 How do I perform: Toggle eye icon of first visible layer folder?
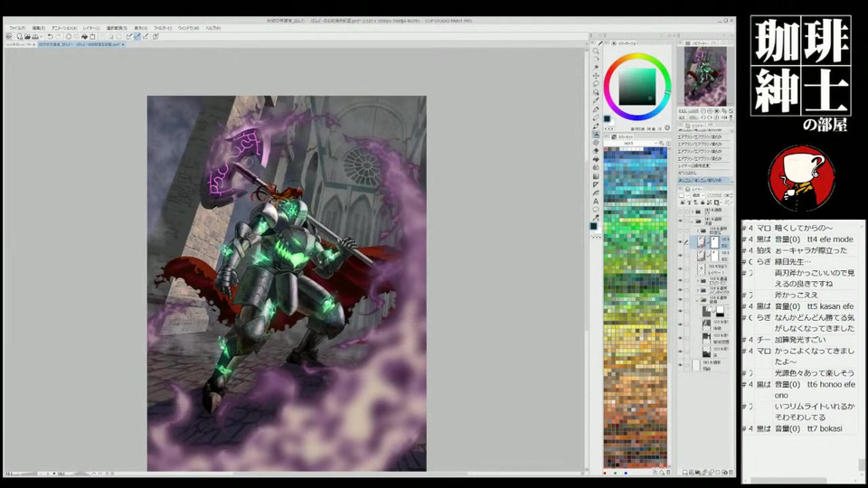680,221
